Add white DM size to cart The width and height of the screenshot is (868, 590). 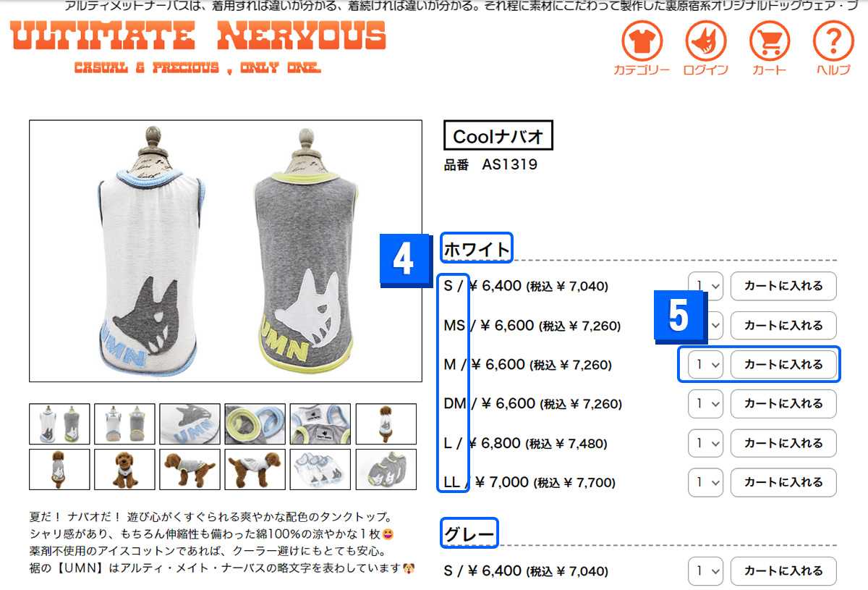click(783, 404)
